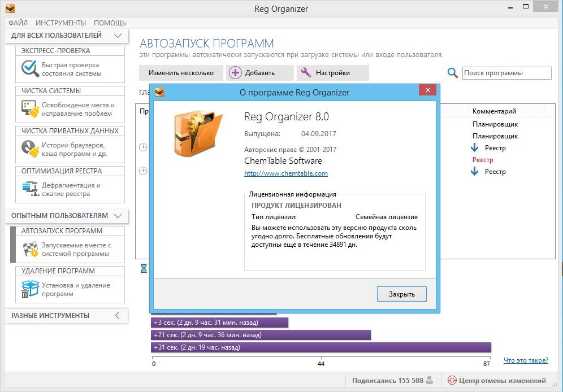This screenshot has width=563, height=392.
Task: Click Быстрая проверка состояния системы text
Action: click(71, 69)
